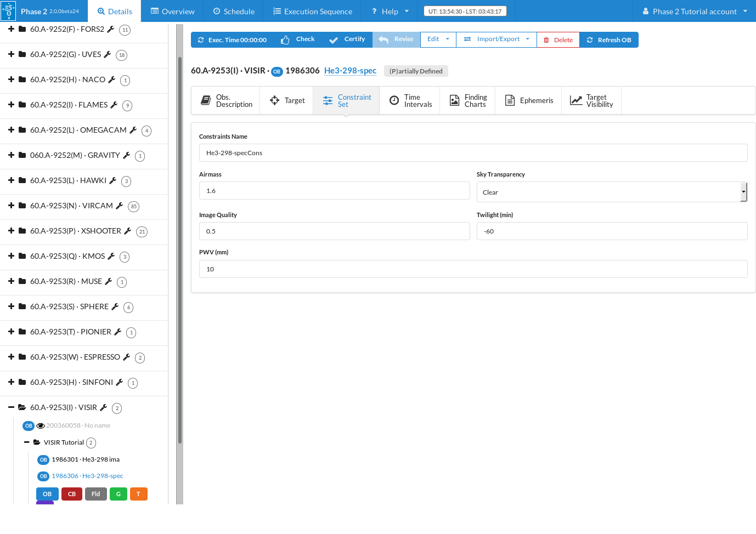
Task: Click the wrench icon next to FORS2
Action: (x=110, y=30)
